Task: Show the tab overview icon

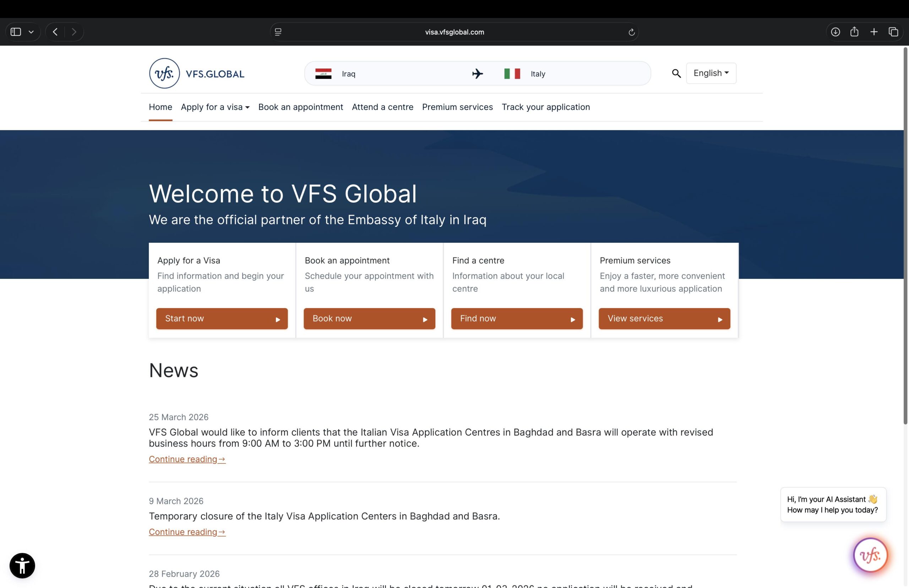Action: click(x=893, y=32)
